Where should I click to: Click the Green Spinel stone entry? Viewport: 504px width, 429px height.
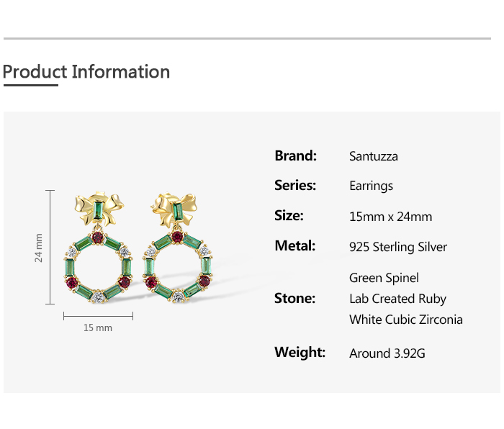pos(384,278)
